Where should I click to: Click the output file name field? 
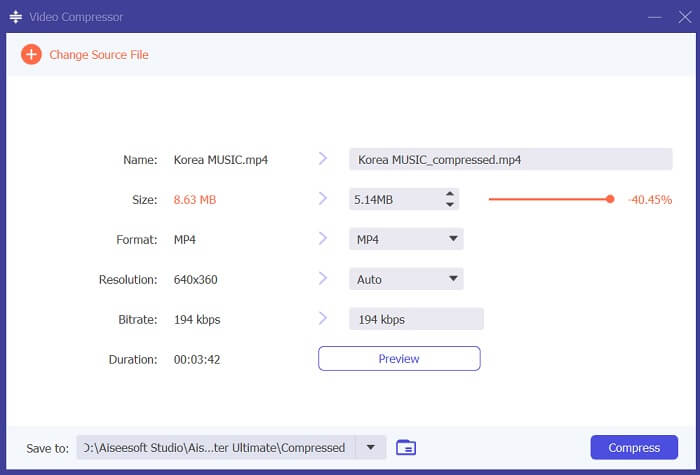coord(510,159)
